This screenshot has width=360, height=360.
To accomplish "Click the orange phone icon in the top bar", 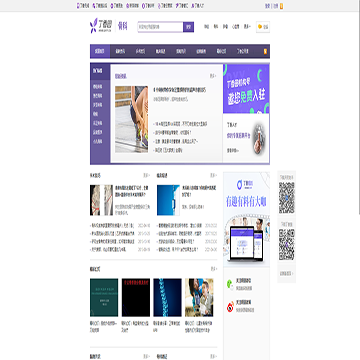I will click(282, 6).
